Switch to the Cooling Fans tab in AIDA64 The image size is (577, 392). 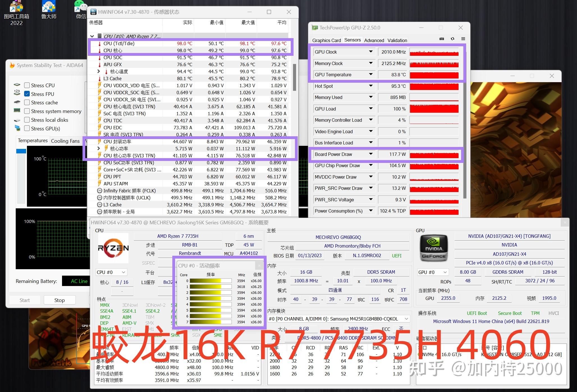65,140
